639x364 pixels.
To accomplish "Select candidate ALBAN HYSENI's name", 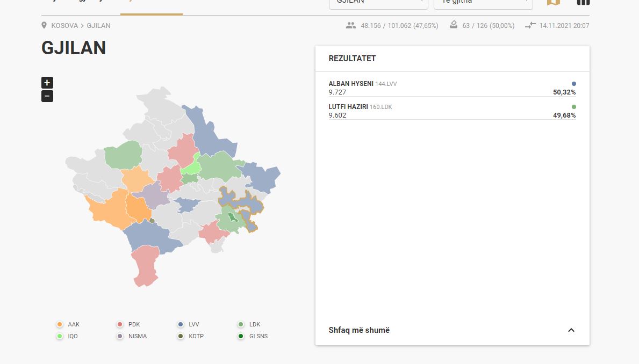I will point(351,83).
